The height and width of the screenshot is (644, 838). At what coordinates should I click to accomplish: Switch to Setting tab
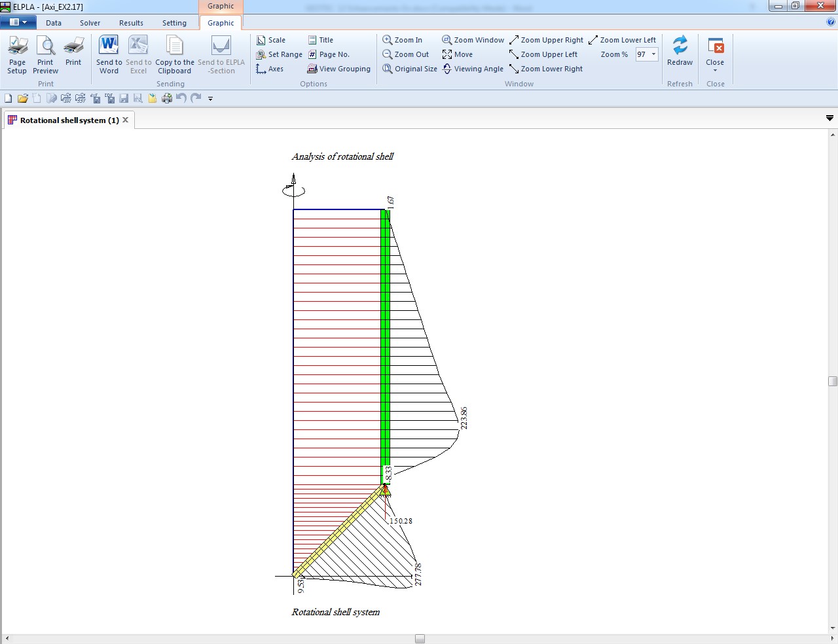pos(174,23)
